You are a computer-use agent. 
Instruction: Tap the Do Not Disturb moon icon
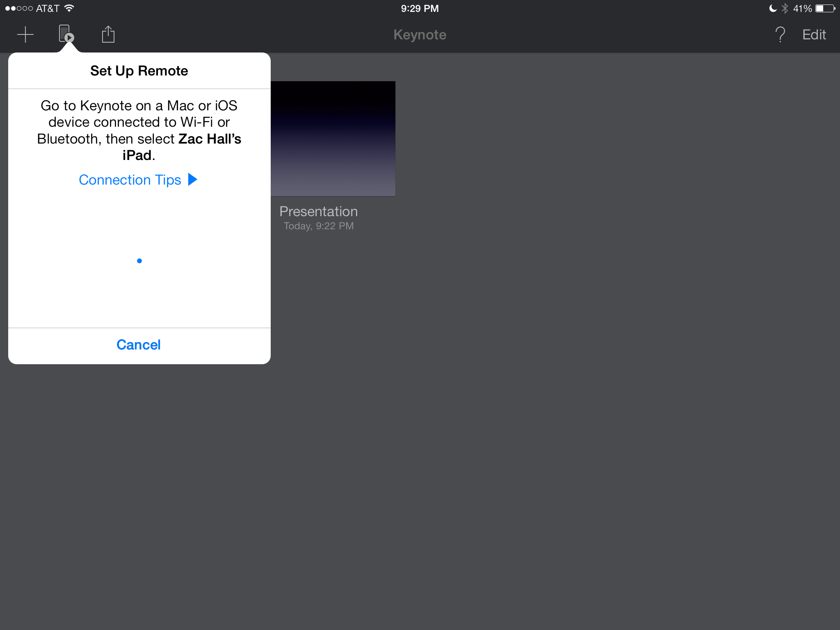[773, 8]
